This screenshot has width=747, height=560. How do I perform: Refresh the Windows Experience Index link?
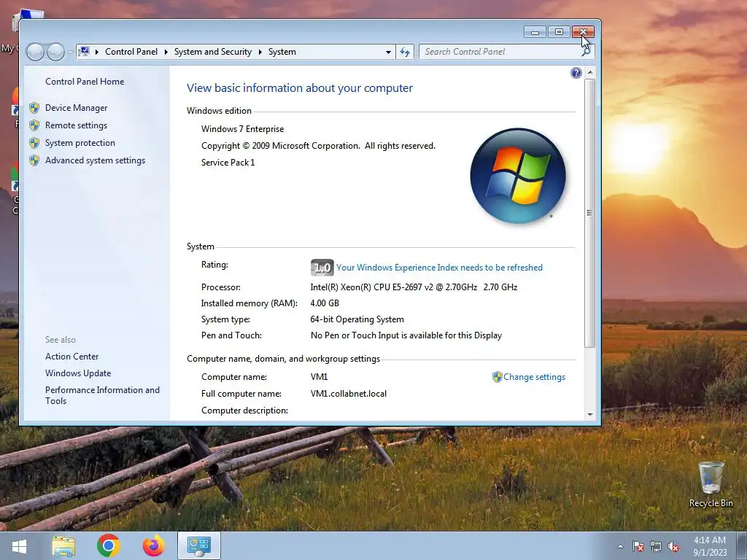[439, 268]
